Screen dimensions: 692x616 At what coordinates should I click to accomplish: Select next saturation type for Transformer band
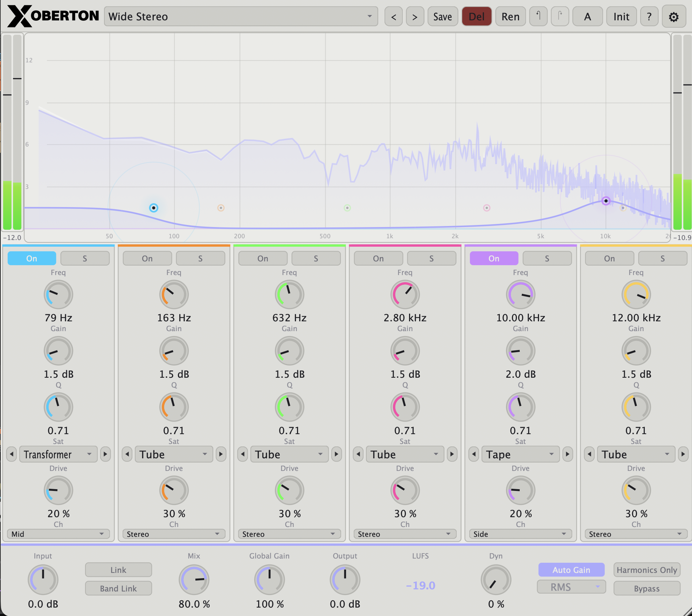[105, 454]
